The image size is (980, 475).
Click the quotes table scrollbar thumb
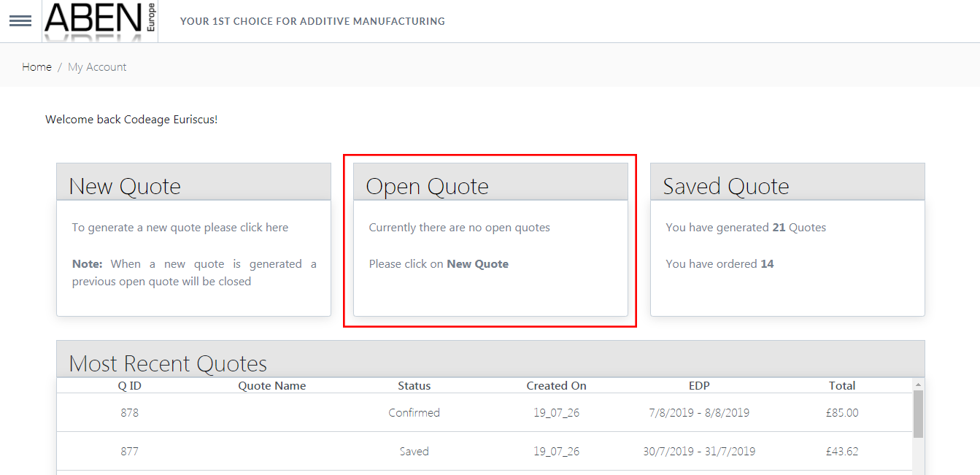(918, 414)
